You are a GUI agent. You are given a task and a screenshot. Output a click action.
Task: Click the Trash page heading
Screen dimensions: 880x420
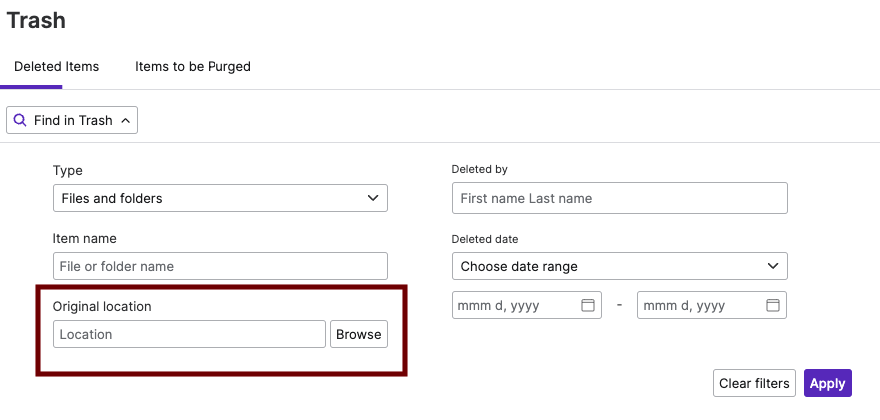[36, 18]
